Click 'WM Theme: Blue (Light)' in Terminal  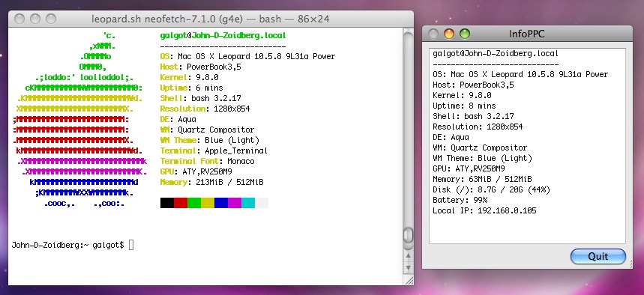point(210,140)
